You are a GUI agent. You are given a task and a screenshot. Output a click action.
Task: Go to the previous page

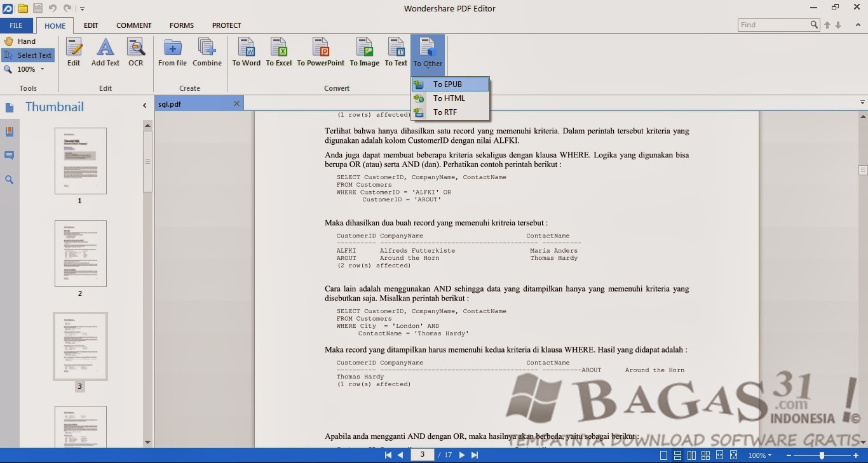(400, 455)
